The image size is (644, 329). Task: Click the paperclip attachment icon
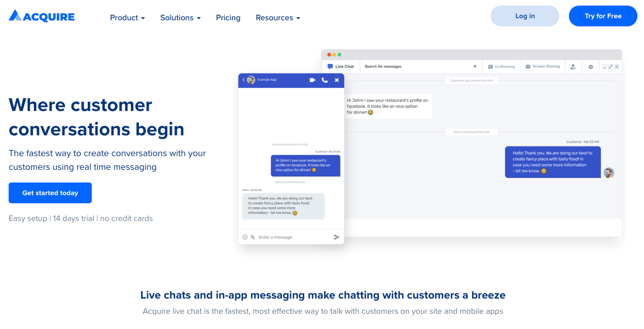click(253, 237)
